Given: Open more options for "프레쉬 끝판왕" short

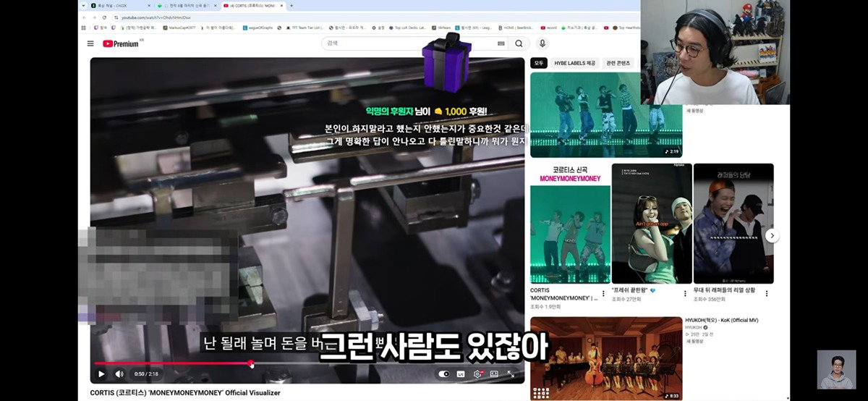Looking at the screenshot, I should click(685, 294).
